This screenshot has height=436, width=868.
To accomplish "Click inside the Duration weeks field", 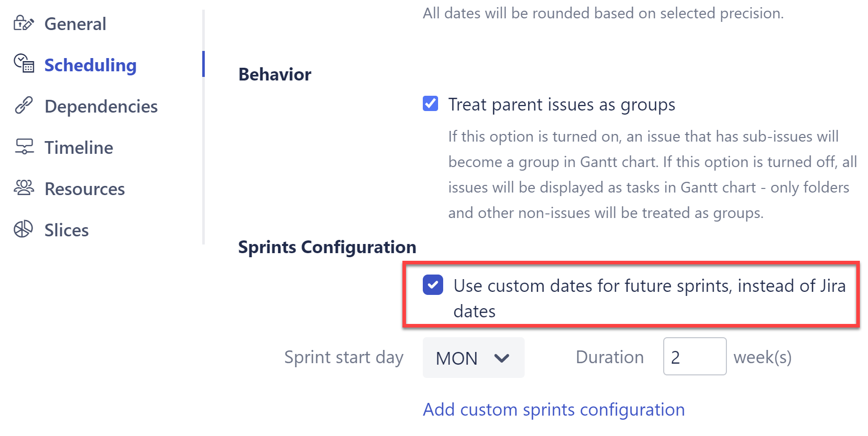I will pyautogui.click(x=694, y=357).
